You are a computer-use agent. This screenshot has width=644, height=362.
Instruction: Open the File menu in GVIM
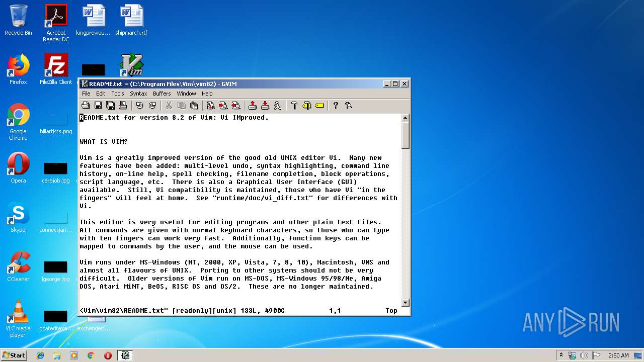point(86,94)
